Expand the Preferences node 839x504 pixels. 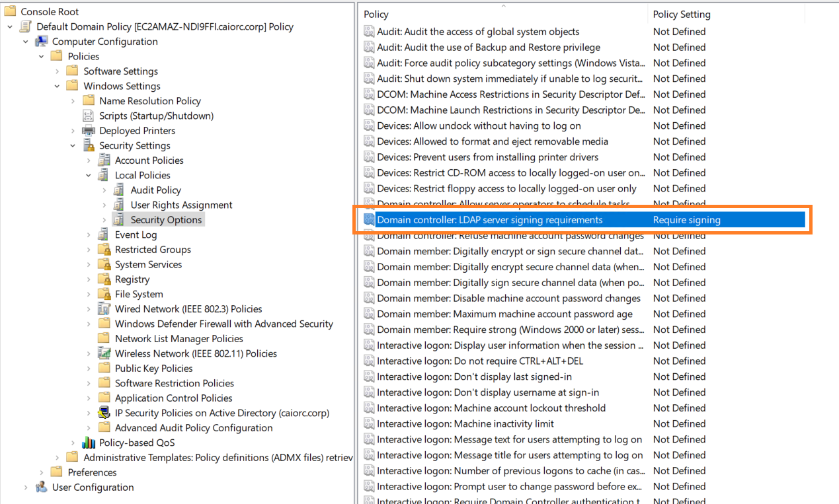pos(42,472)
